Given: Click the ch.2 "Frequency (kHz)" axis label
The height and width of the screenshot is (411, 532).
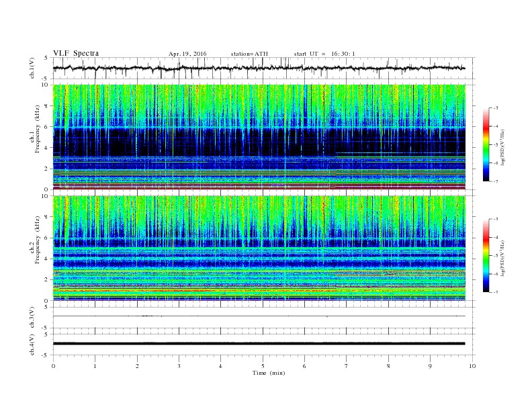Looking at the screenshot, I should [38, 240].
